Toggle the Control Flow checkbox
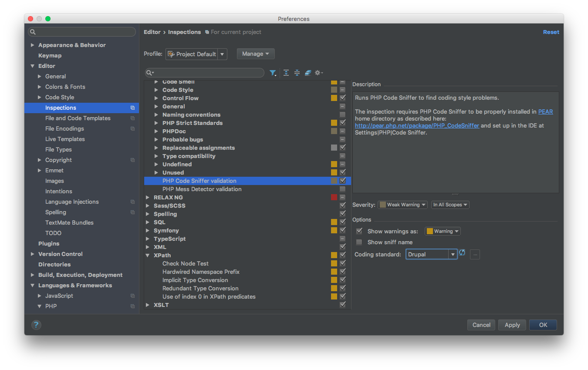 343,98
